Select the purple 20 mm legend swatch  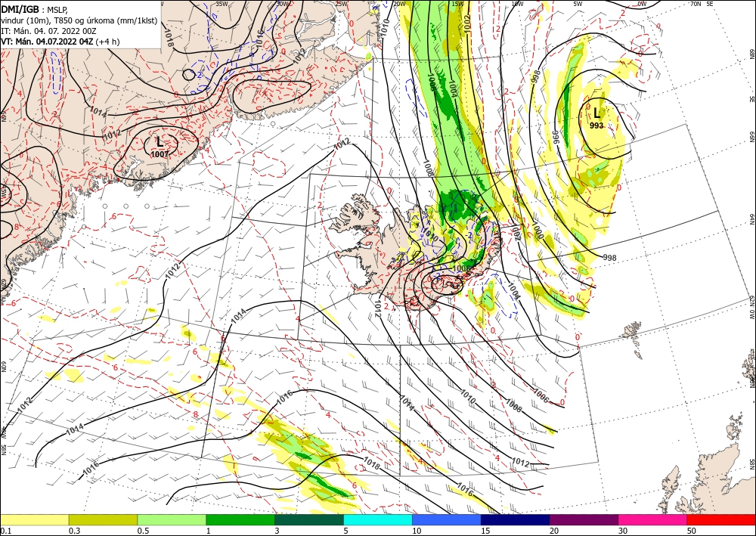pyautogui.click(x=584, y=519)
